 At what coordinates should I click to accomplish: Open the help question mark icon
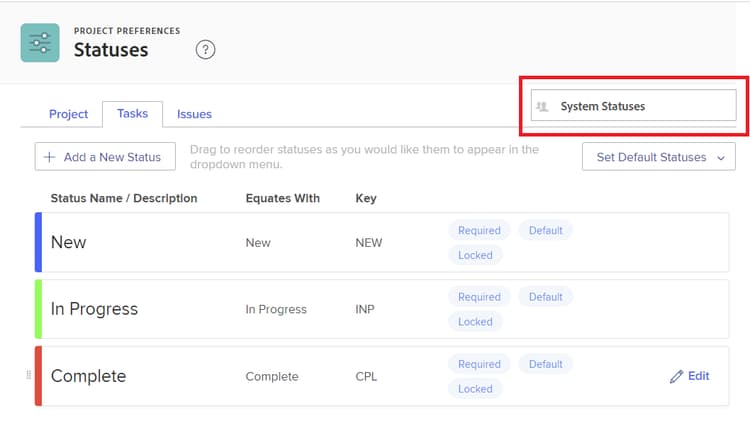205,49
